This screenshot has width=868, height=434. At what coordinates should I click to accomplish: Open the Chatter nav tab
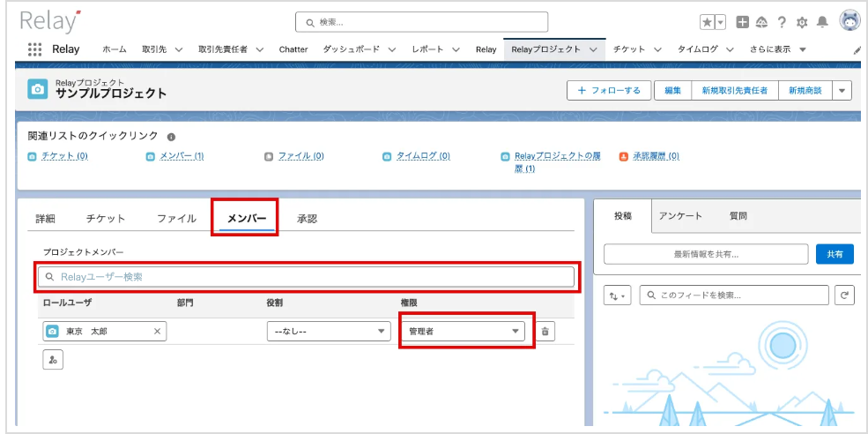pos(293,49)
